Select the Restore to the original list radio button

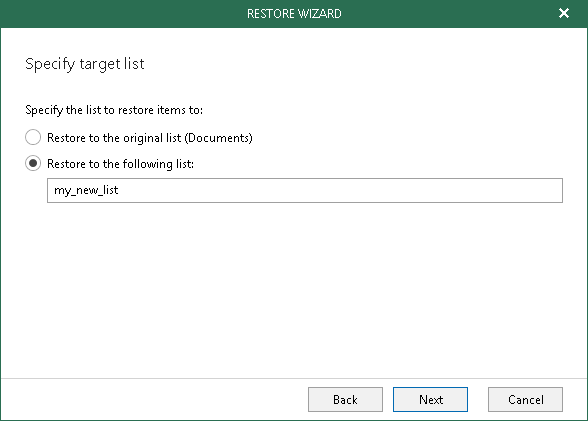tap(33, 137)
